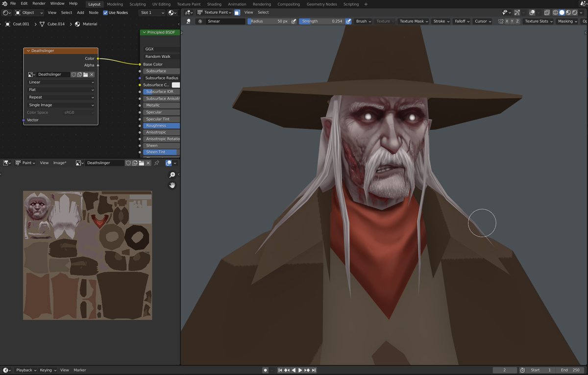
Task: Click the Keying button in timeline
Action: click(x=48, y=370)
